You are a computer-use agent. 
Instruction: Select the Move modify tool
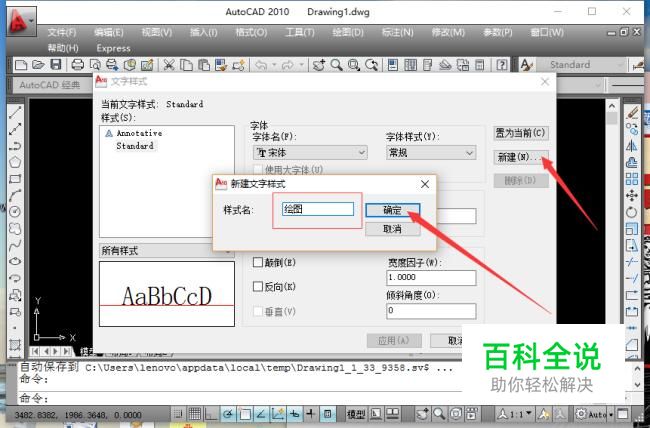632,195
